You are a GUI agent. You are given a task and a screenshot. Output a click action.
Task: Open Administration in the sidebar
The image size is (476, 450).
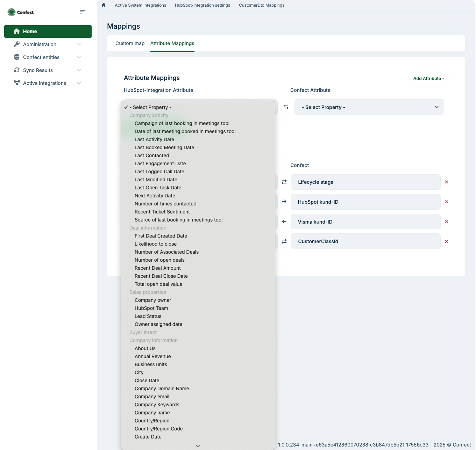coord(48,44)
